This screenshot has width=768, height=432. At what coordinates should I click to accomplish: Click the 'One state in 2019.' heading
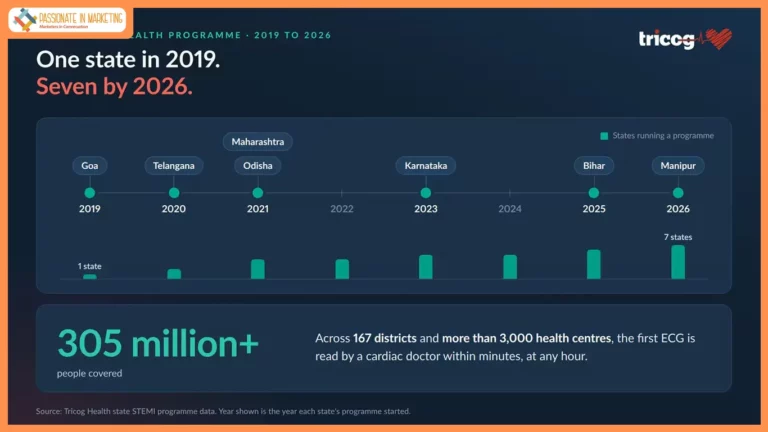point(128,60)
